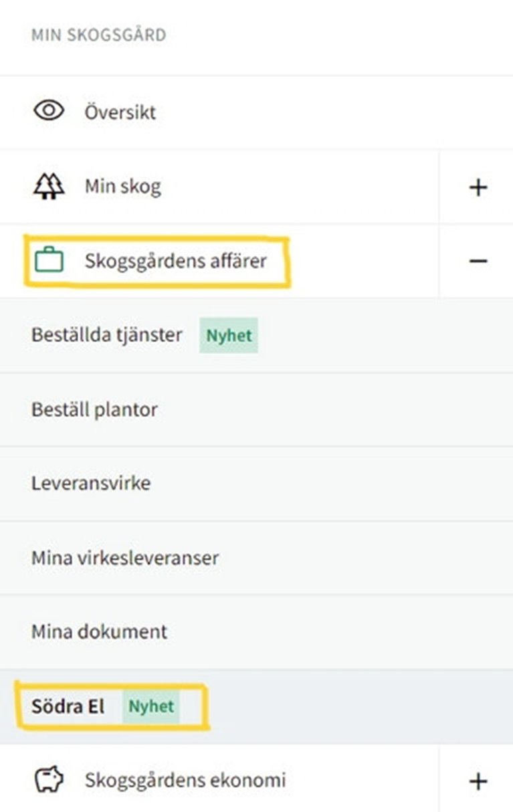Open the Översikt page
513x812 pixels.
pyautogui.click(x=120, y=112)
